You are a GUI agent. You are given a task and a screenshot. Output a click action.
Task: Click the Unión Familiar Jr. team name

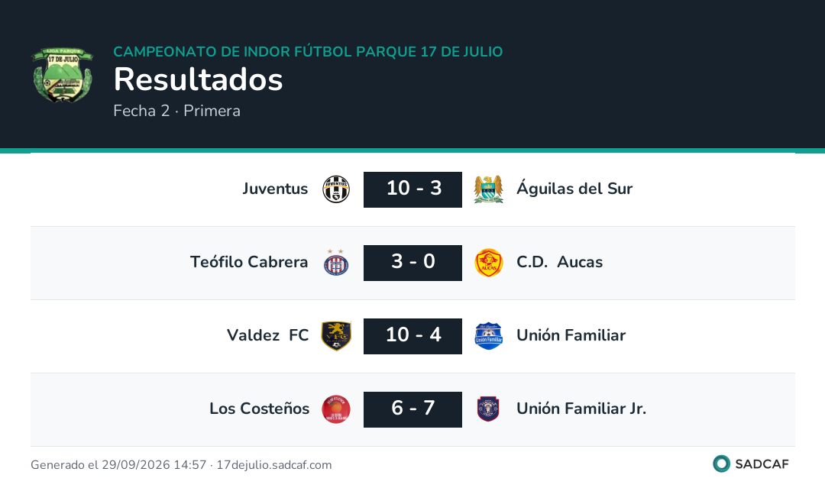581,409
